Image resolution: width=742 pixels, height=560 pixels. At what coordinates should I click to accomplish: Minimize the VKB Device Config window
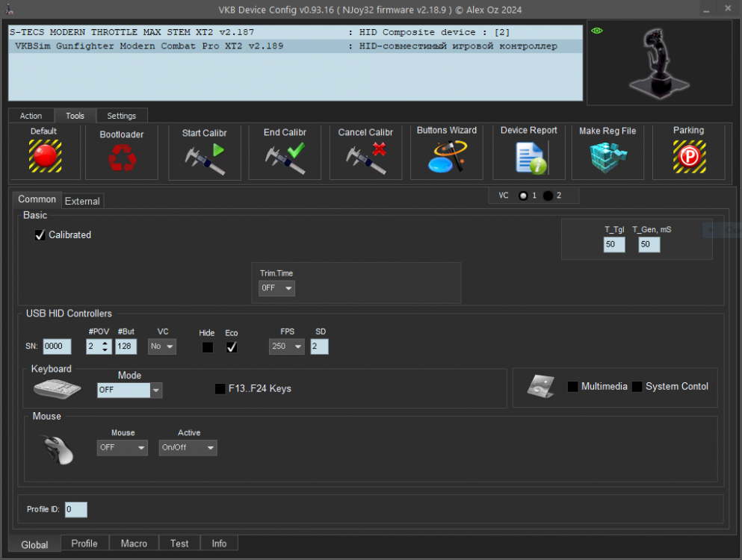click(706, 10)
